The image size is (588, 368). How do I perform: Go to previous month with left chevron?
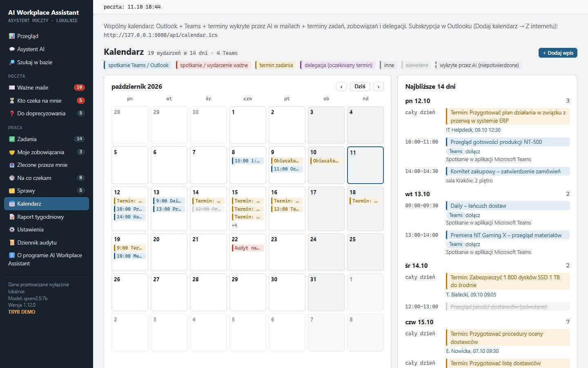[x=341, y=87]
